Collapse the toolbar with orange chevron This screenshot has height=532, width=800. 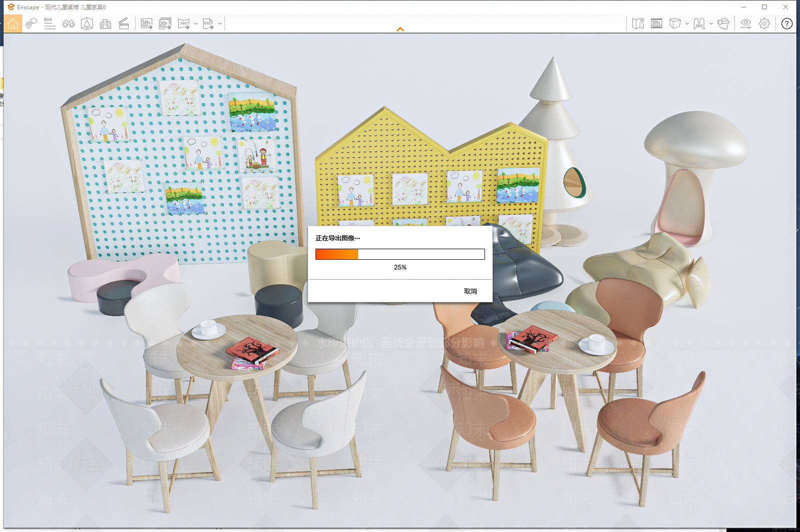coord(400,29)
